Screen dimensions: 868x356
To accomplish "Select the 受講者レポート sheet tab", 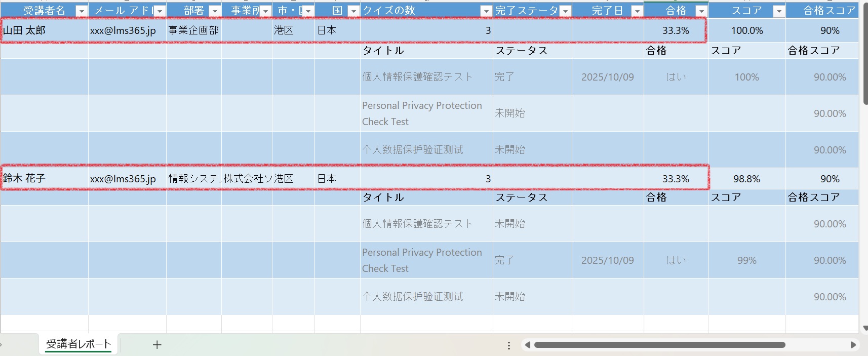I will pos(78,344).
